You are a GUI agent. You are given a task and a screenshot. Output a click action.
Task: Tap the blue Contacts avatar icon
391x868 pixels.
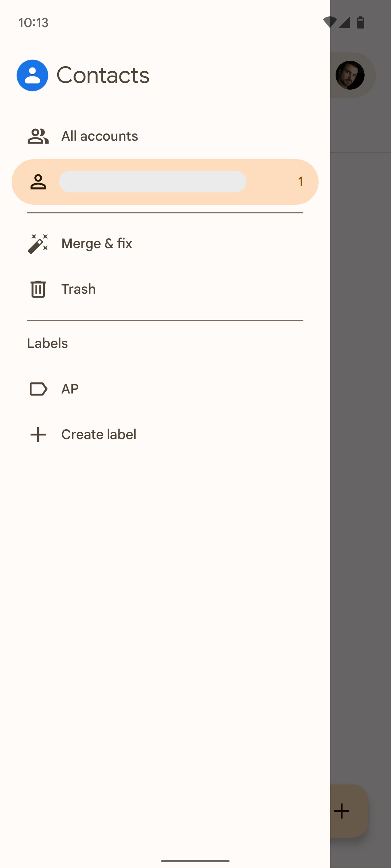[x=32, y=75]
